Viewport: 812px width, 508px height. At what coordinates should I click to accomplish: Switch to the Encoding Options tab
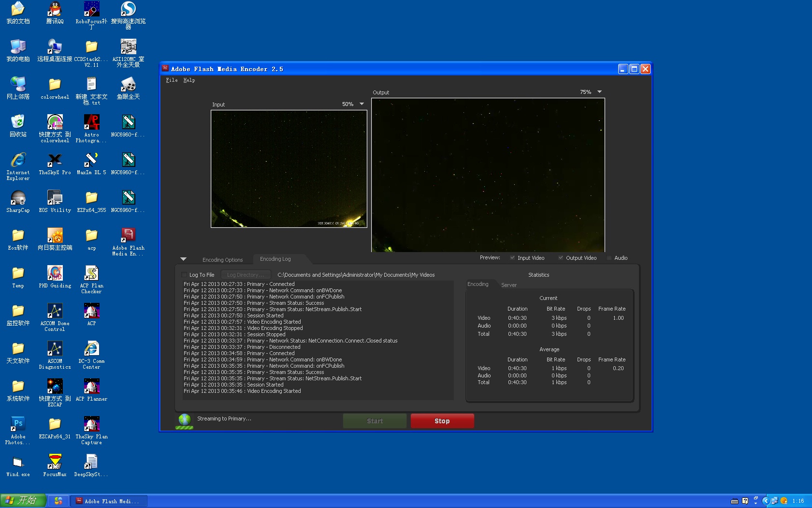pyautogui.click(x=222, y=260)
